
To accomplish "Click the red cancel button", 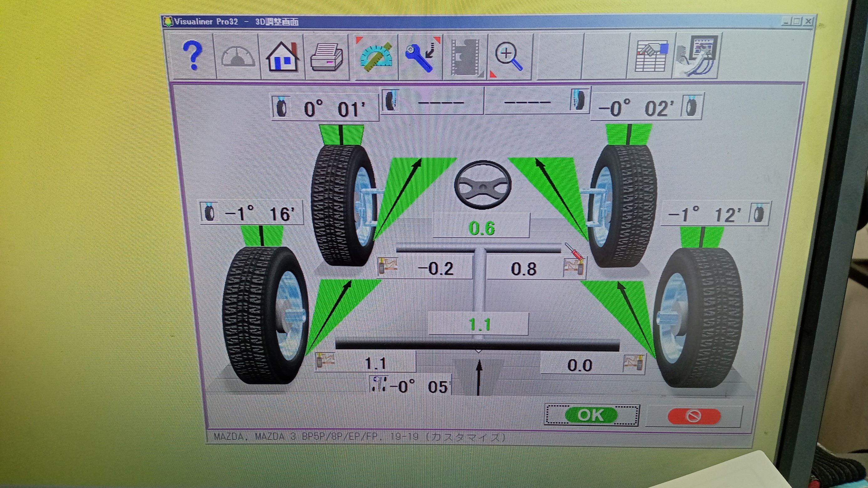I will [694, 416].
